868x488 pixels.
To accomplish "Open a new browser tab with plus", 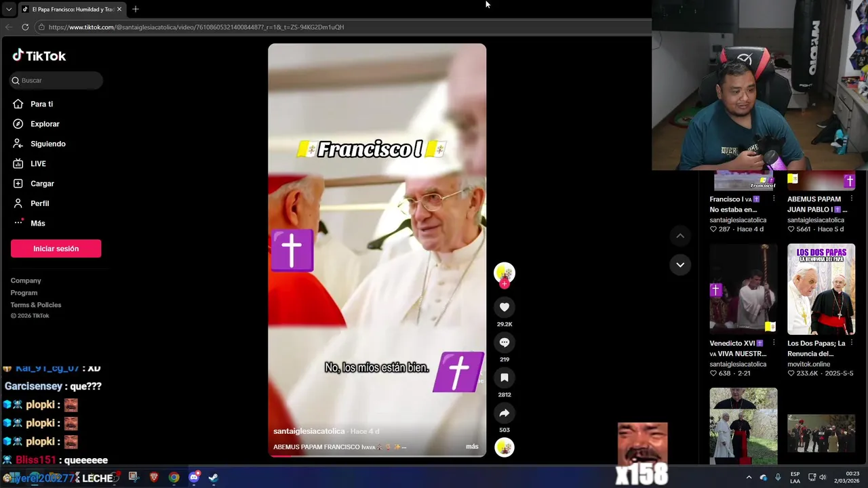I will 136,9.
